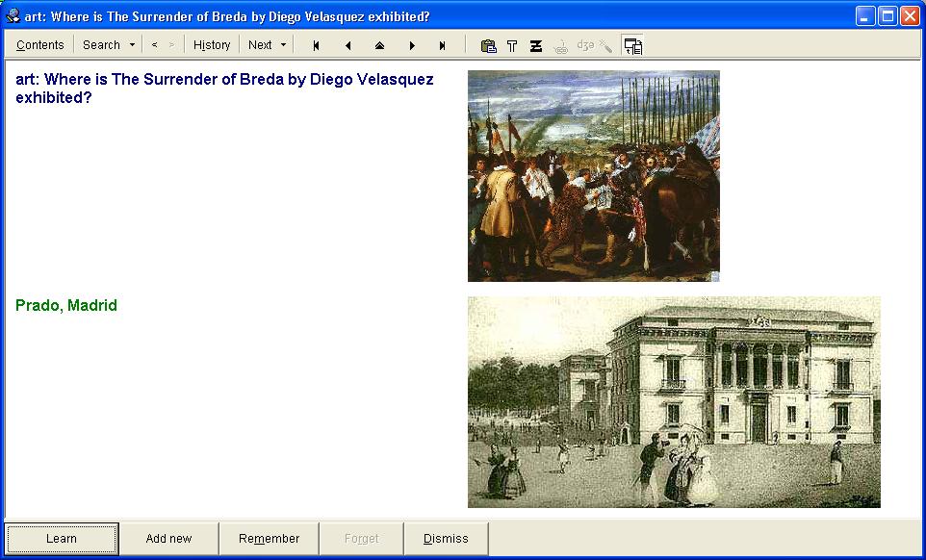This screenshot has width=926, height=560.
Task: Go to the previous element arrow
Action: pyautogui.click(x=347, y=45)
